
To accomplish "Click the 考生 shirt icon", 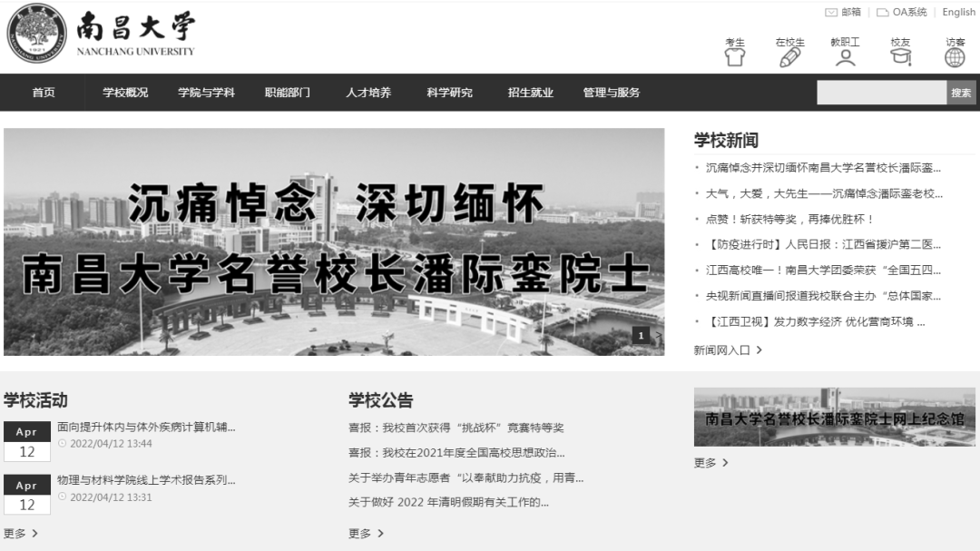I will pos(735,57).
